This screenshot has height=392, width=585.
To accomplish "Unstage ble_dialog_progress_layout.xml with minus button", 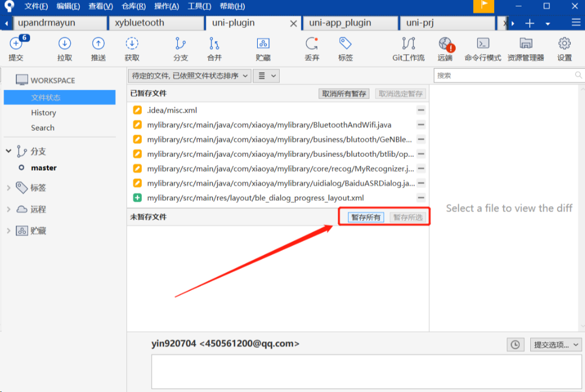I will click(421, 197).
